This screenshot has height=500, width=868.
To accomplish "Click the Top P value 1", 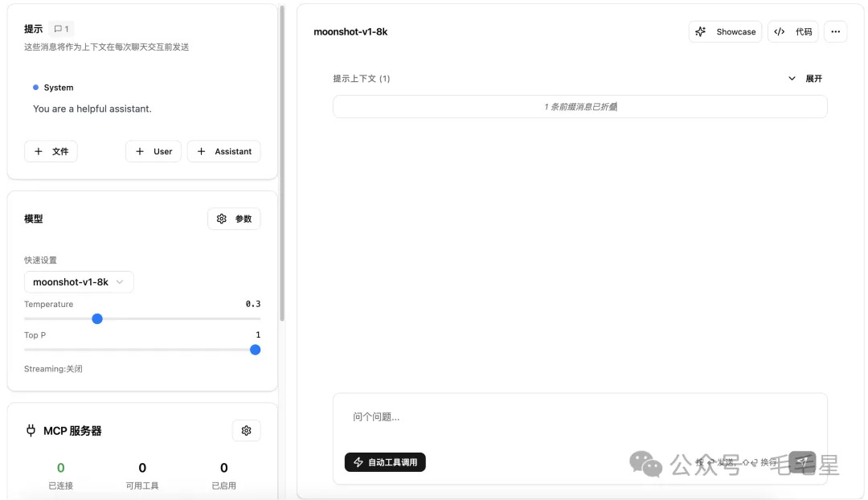I will click(x=258, y=335).
